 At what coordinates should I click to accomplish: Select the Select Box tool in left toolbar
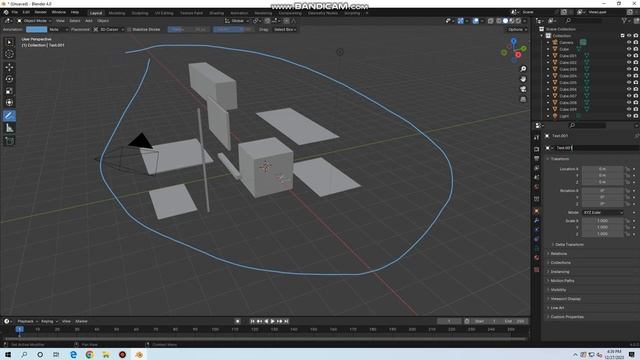[x=9, y=42]
